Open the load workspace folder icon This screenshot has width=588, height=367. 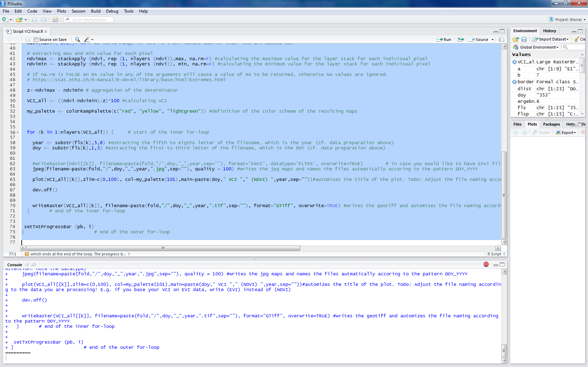pos(516,39)
